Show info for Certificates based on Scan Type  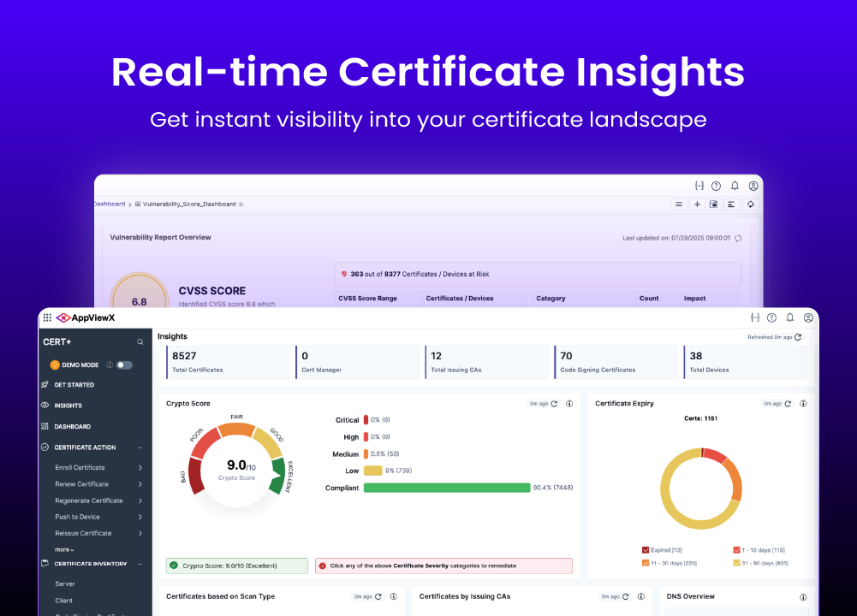394,597
